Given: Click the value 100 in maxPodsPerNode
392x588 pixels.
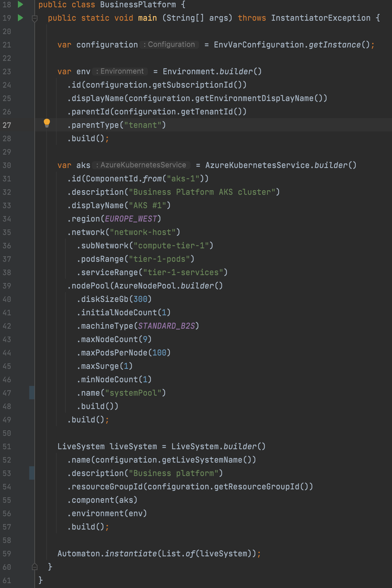Looking at the screenshot, I should coord(159,353).
